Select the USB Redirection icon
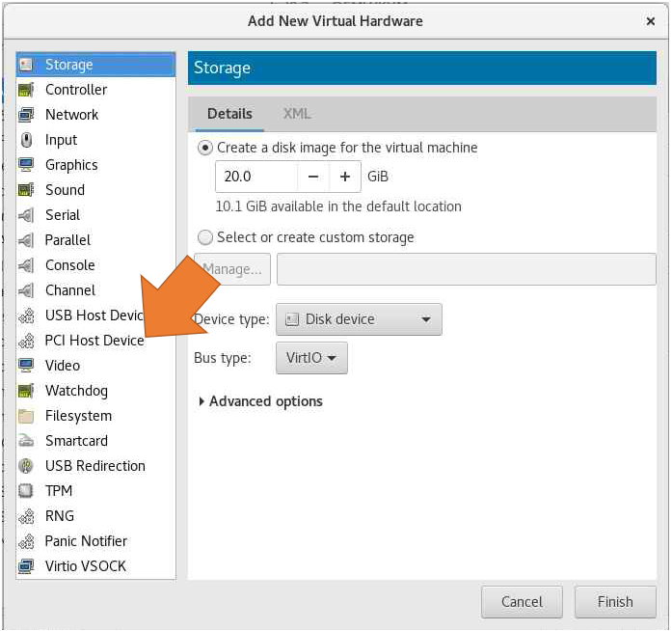Viewport: 672px width, 631px height. pos(27,466)
